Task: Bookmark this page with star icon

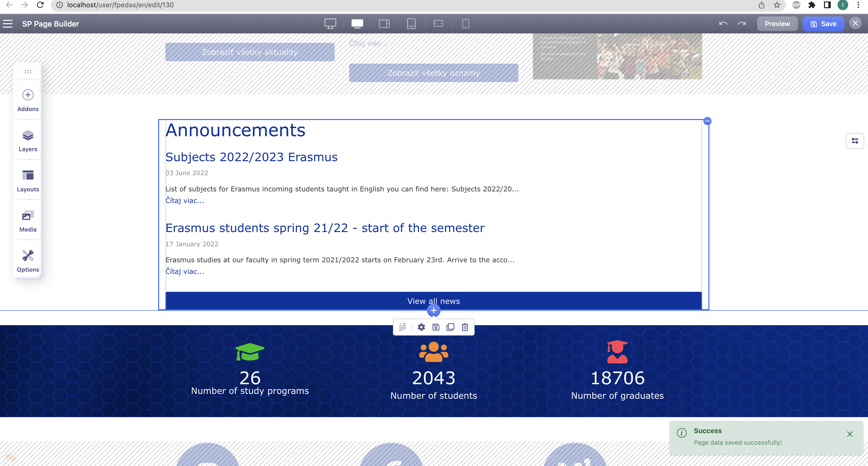Action: tap(777, 5)
